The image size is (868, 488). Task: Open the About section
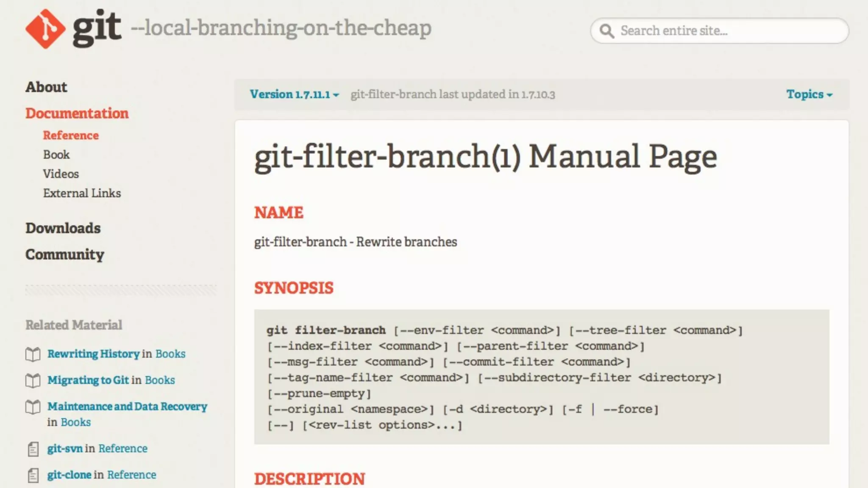[46, 87]
